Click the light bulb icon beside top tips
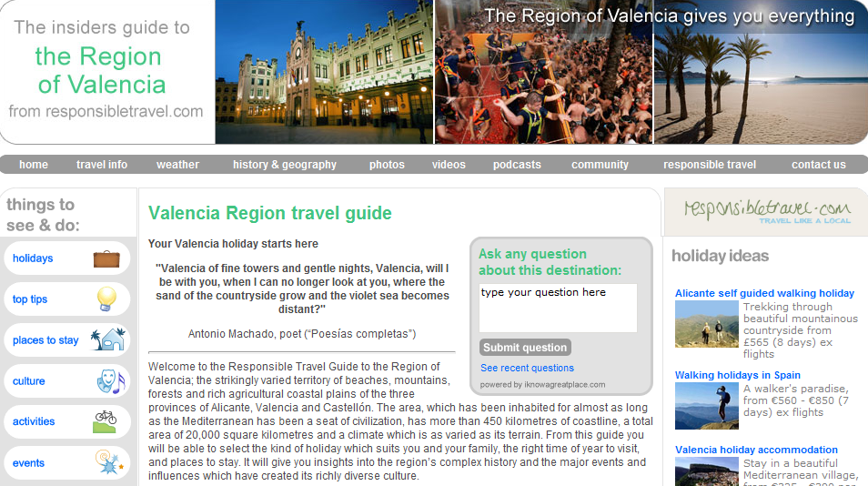The height and width of the screenshot is (486, 868). coord(106,299)
